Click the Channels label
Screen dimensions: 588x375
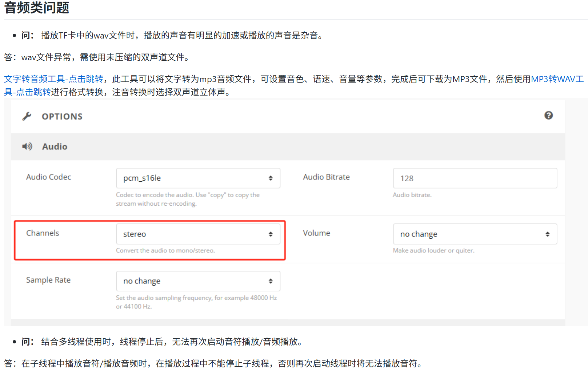(x=43, y=233)
